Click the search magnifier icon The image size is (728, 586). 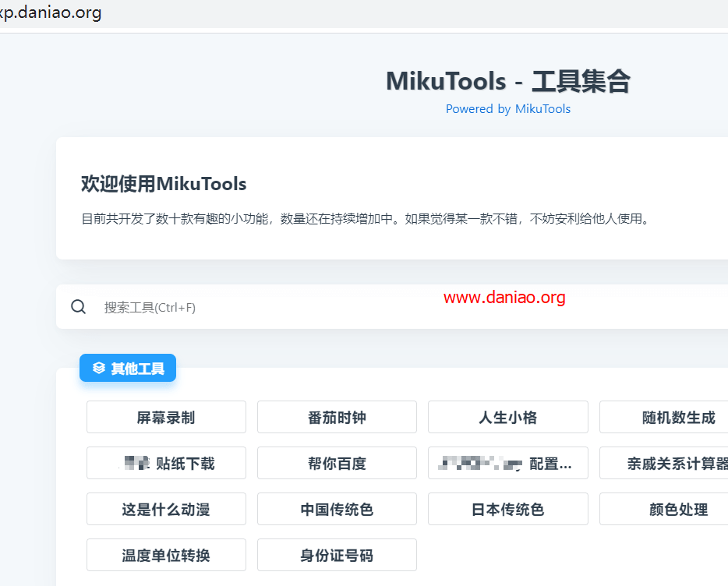78,306
